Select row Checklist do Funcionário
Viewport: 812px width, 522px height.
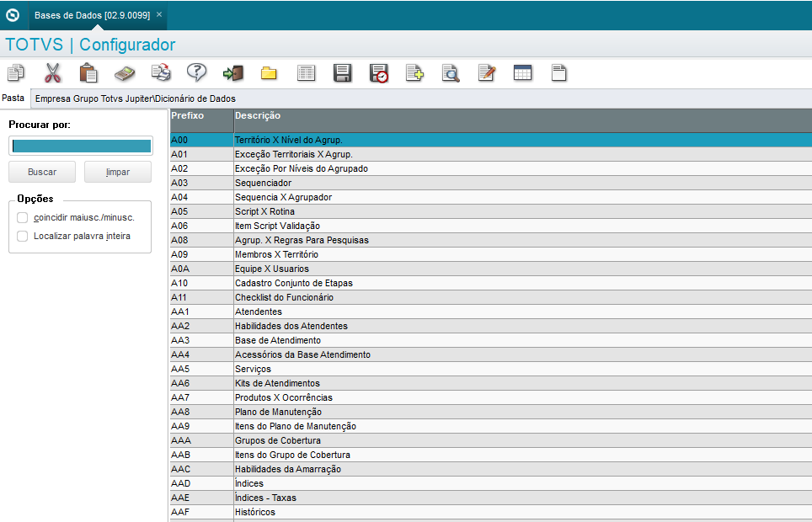(x=491, y=297)
